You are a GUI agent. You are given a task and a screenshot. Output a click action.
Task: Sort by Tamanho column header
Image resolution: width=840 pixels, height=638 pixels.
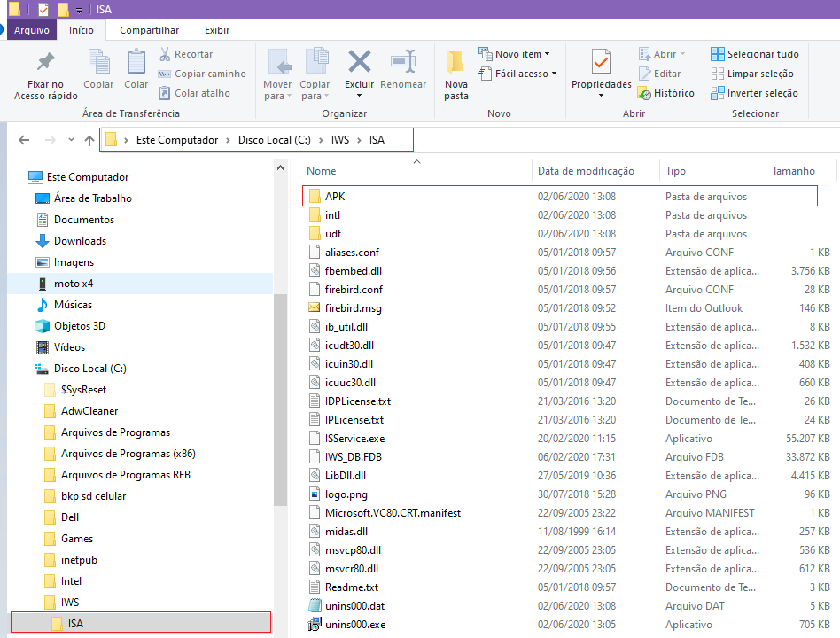point(793,171)
